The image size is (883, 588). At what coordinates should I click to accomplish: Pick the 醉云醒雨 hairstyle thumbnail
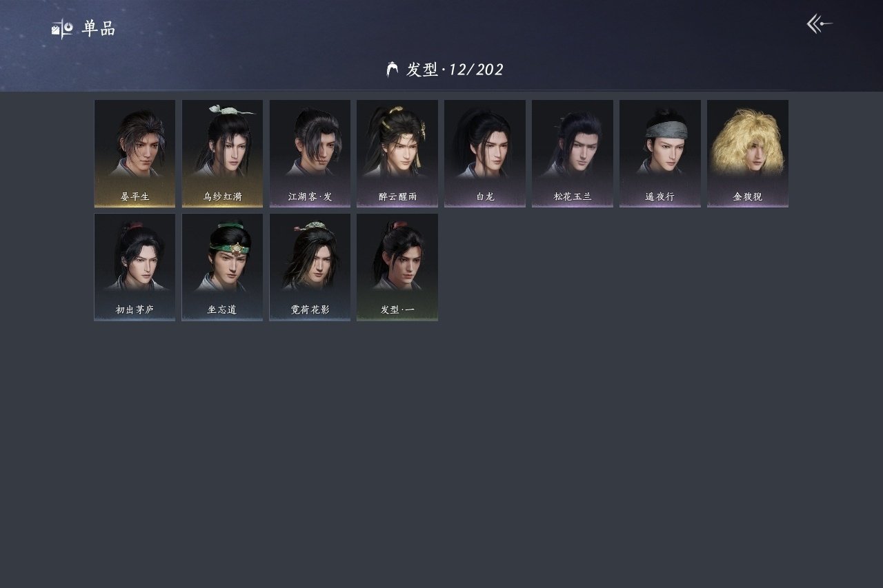click(x=397, y=154)
